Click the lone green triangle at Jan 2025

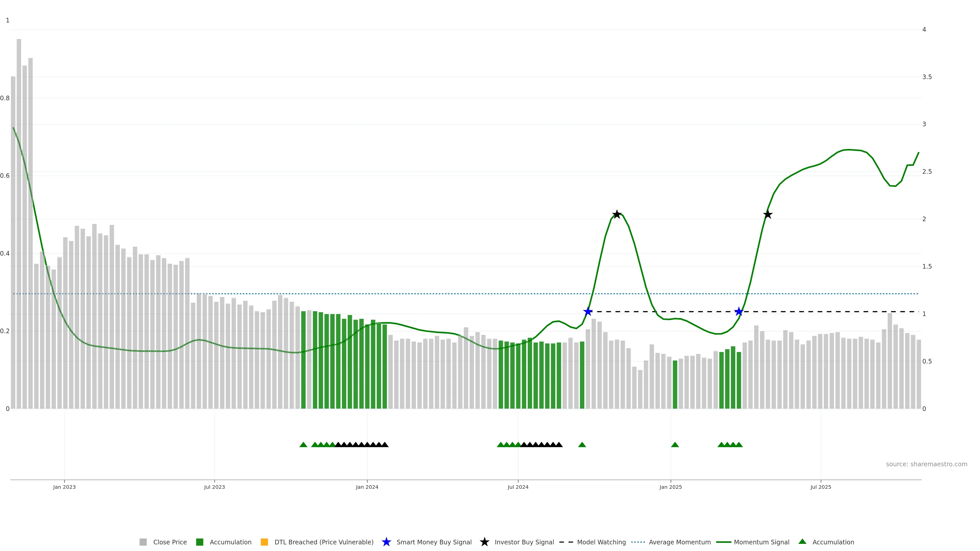(675, 445)
